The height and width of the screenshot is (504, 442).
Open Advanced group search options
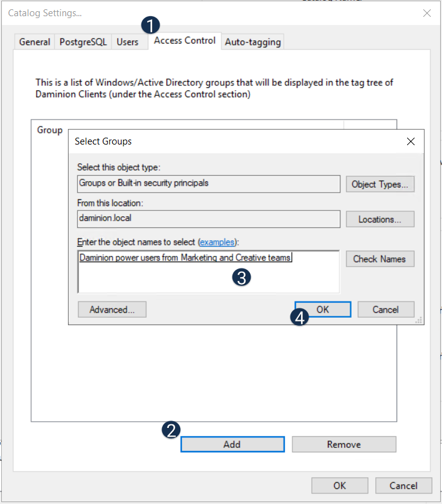point(112,310)
